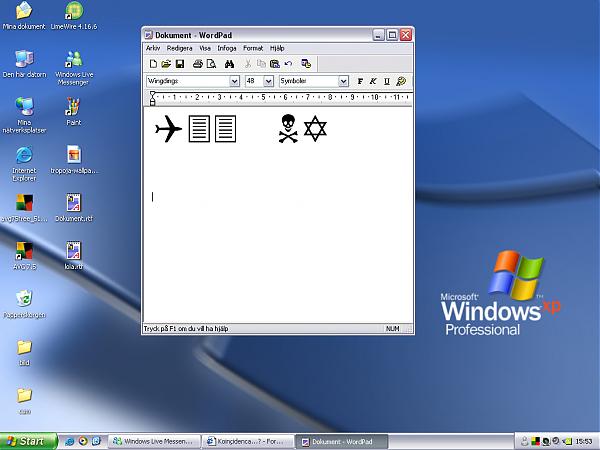Switch to the Koincidenca taskbar button

pos(248,441)
